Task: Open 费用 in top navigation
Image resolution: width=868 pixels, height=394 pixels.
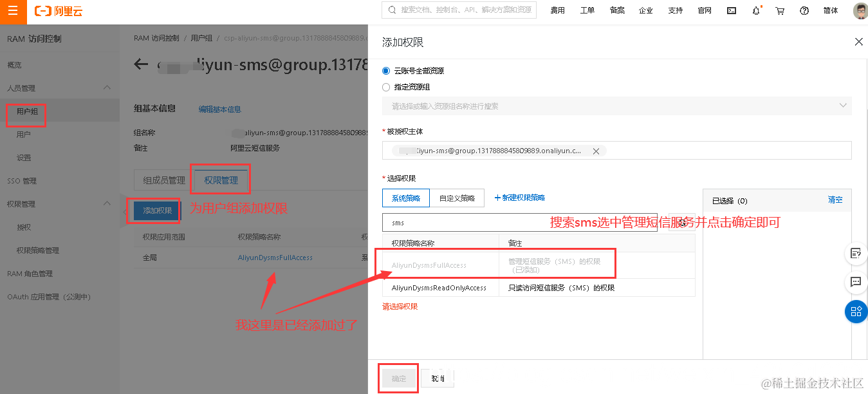Action: [x=557, y=10]
